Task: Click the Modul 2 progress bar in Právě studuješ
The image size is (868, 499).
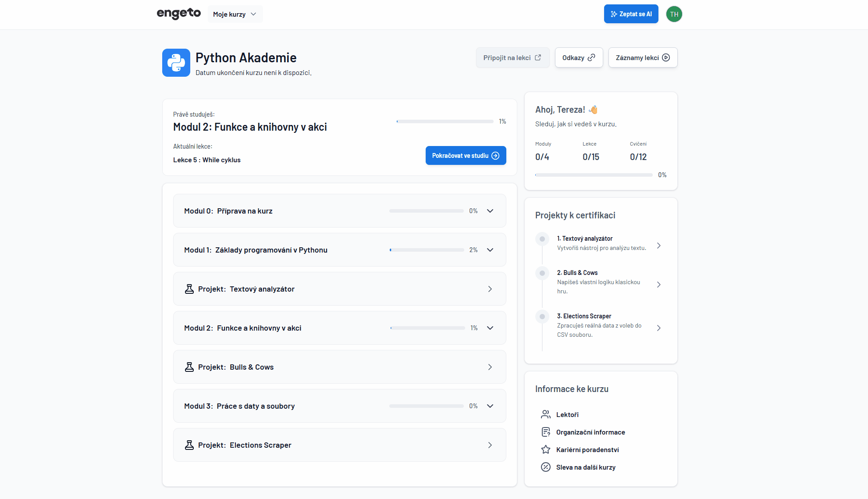Action: tap(445, 121)
